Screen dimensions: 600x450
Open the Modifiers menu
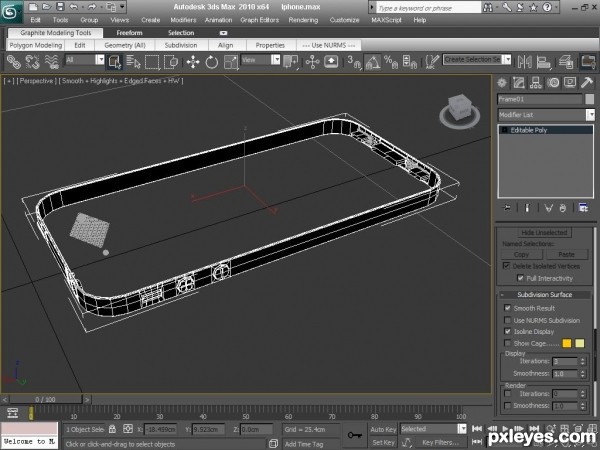(183, 20)
